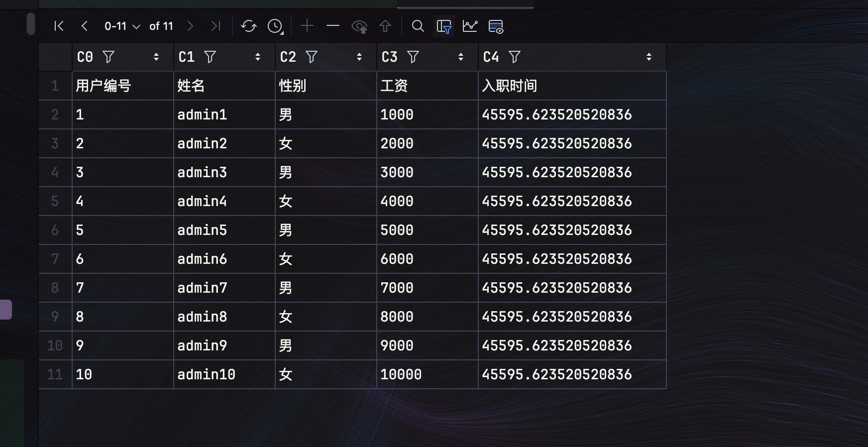Image resolution: width=868 pixels, height=447 pixels.
Task: Select cell '工资'
Action: (428, 86)
